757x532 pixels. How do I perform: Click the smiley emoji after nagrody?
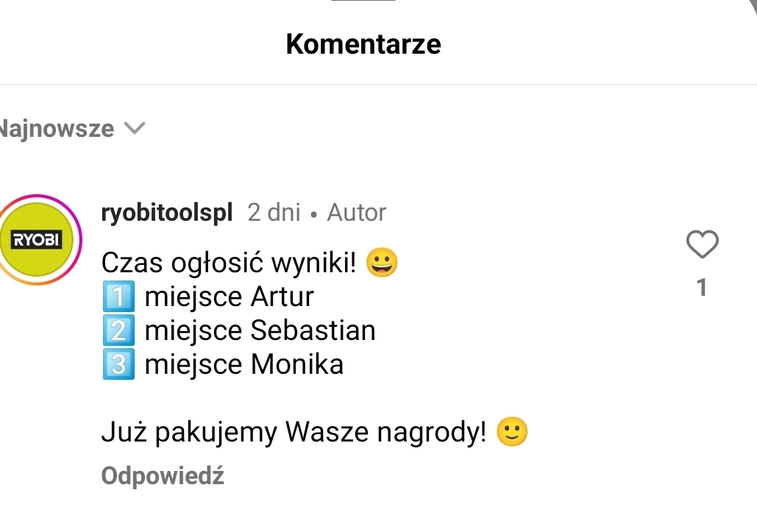[x=513, y=432]
